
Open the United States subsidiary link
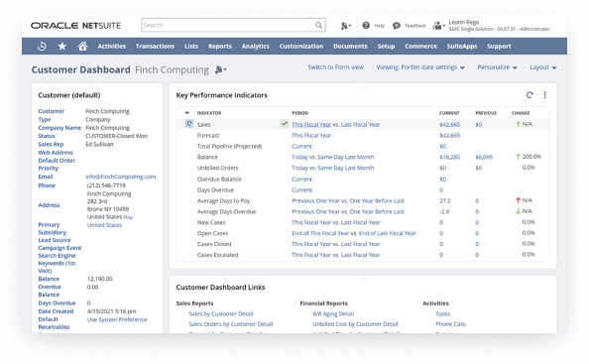104,225
